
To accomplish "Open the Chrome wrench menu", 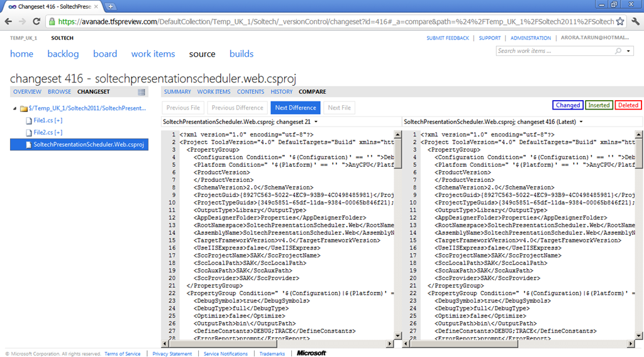I will click(635, 21).
